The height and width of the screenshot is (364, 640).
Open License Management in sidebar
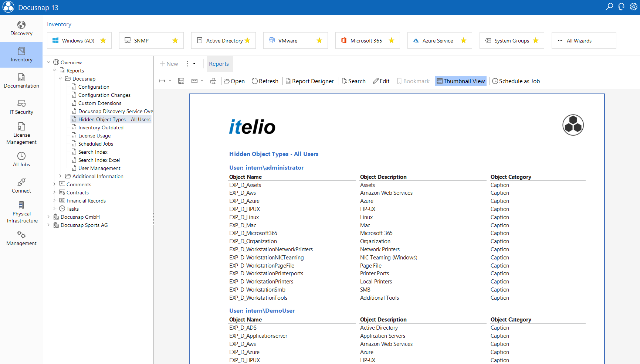tap(21, 133)
